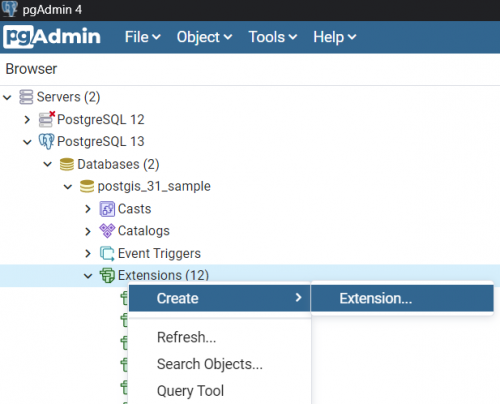Expand the Event Triggers node
This screenshot has width=500, height=404.
(x=88, y=254)
